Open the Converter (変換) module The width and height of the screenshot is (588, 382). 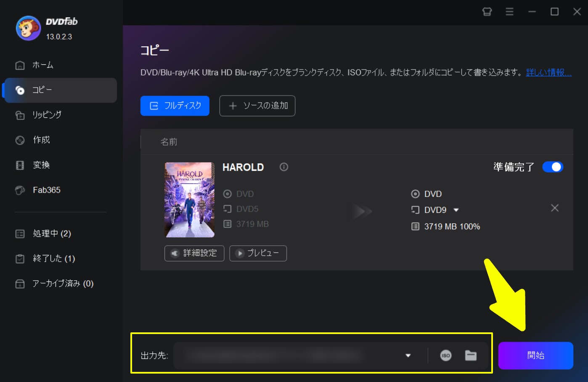tap(32, 165)
